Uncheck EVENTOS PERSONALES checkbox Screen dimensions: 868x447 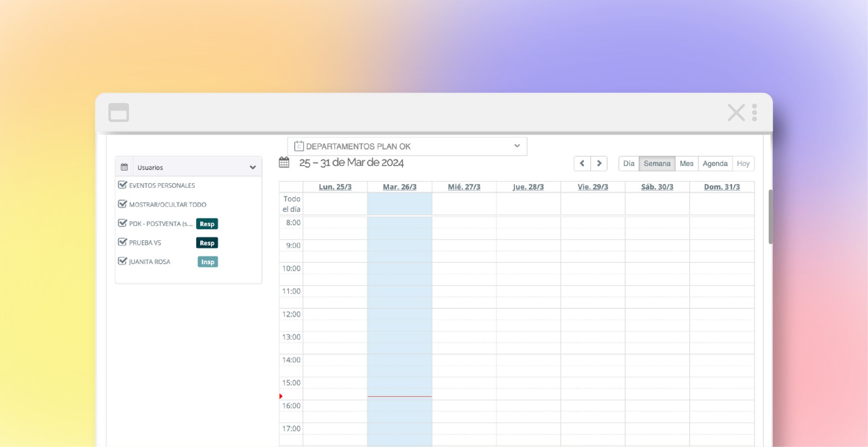(x=122, y=185)
